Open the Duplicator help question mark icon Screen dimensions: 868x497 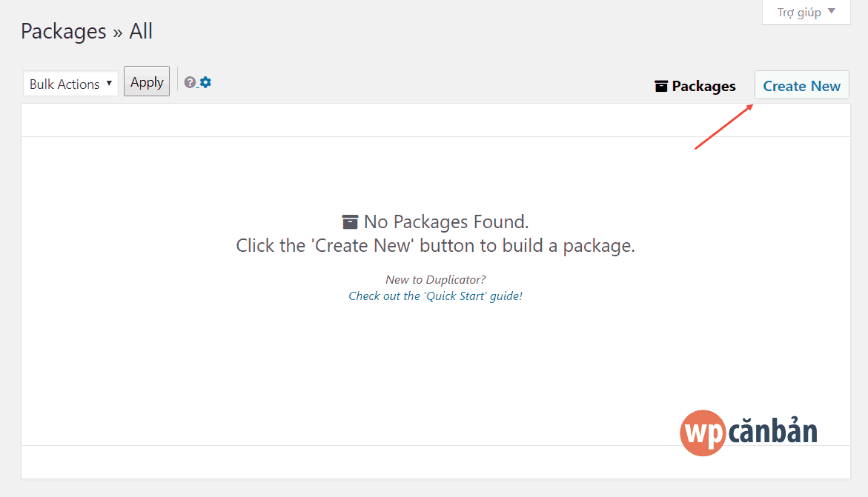coord(190,82)
